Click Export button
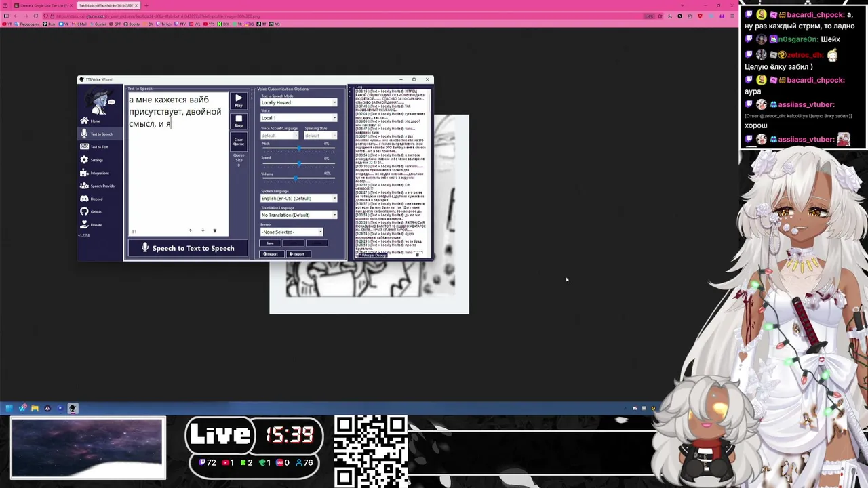The image size is (868, 488). [298, 254]
